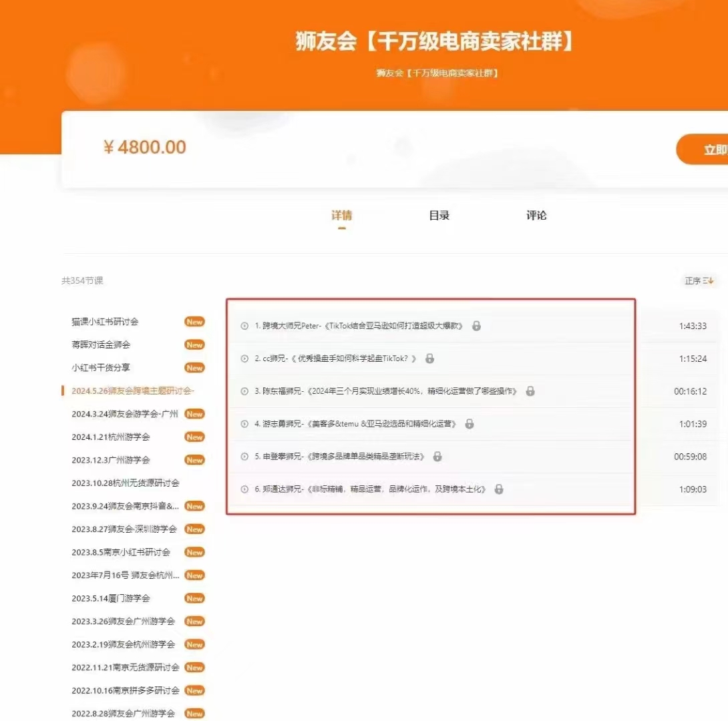Select the 2023.8.27狮友会-深圳游学会 chapter
The image size is (728, 721).
(124, 529)
